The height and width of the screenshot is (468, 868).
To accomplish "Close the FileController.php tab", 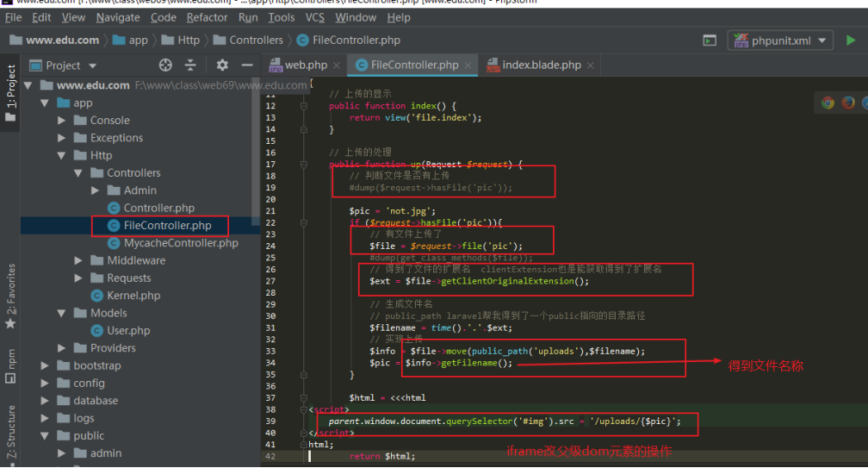I will (x=468, y=66).
